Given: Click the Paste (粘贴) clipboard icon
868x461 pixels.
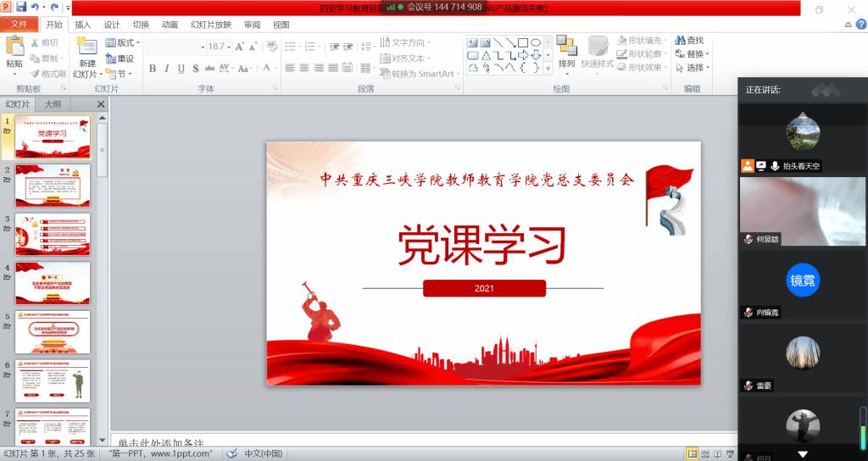Looking at the screenshot, I should 14,49.
